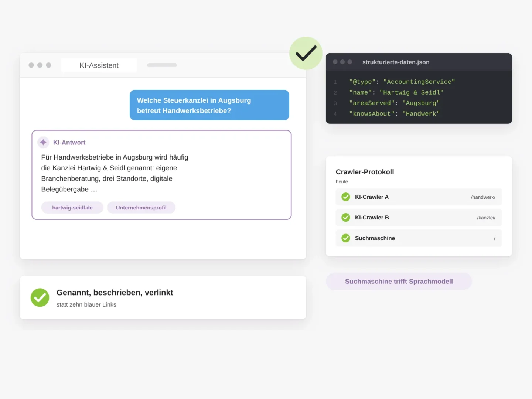Click green check beside Genannt, beschrieben, verlinkt
The height and width of the screenshot is (399, 532).
(40, 297)
